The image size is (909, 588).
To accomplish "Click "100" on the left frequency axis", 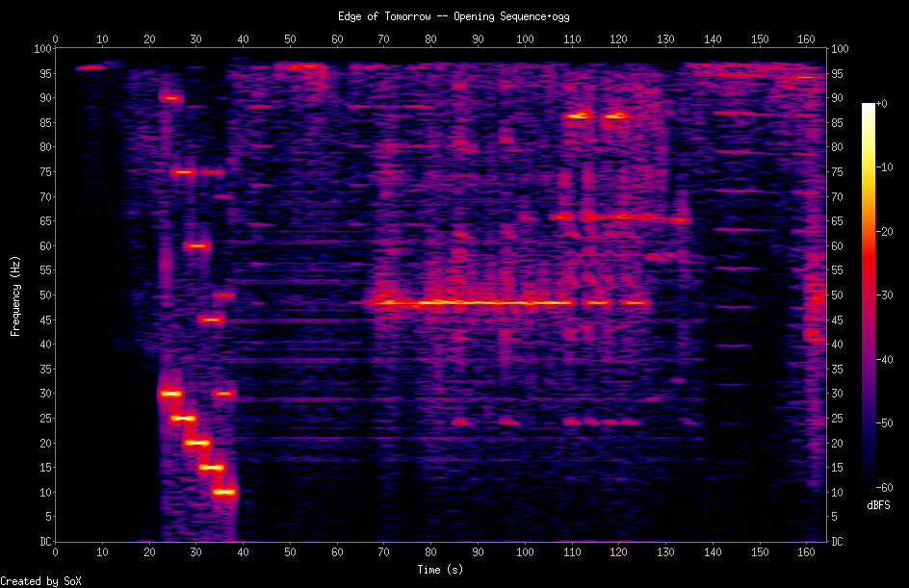I will point(42,49).
